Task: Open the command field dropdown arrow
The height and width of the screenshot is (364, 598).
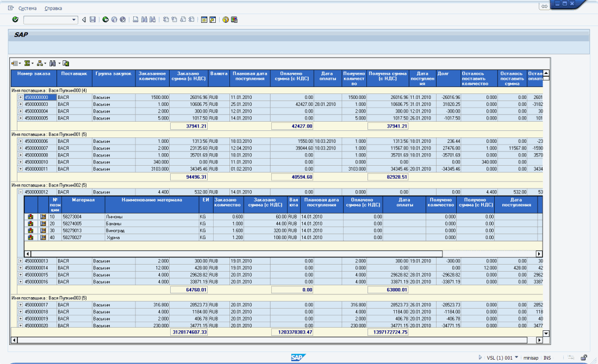Action: coord(74,20)
